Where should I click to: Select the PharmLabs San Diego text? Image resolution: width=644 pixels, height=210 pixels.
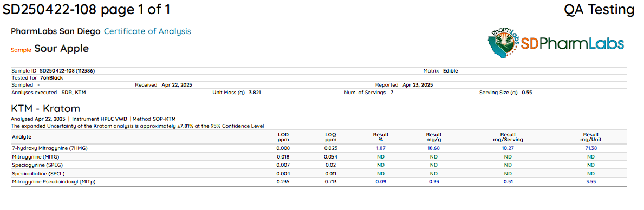(56, 31)
